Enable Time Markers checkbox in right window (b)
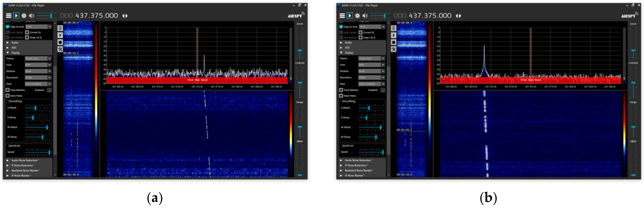Image resolution: width=644 pixels, height=208 pixels. [341, 90]
